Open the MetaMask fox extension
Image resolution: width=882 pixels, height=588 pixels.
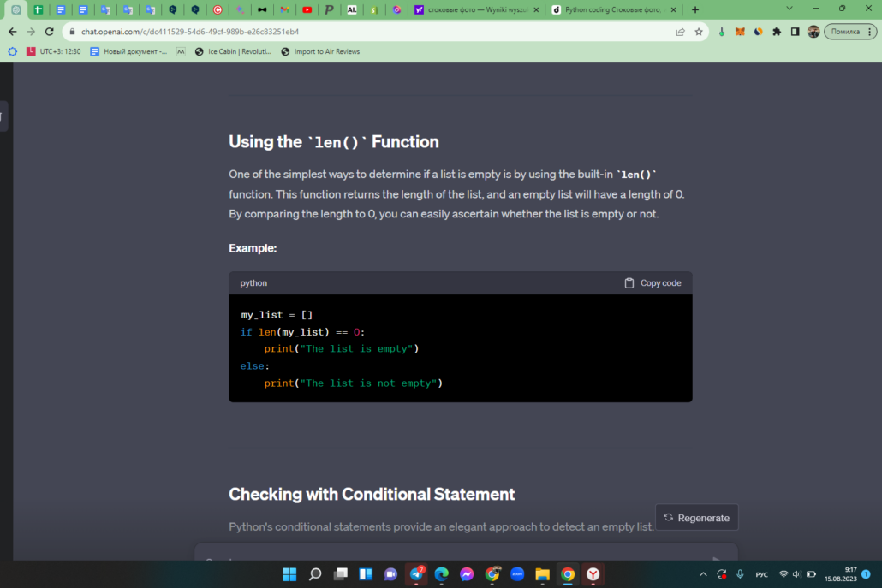click(x=739, y=31)
